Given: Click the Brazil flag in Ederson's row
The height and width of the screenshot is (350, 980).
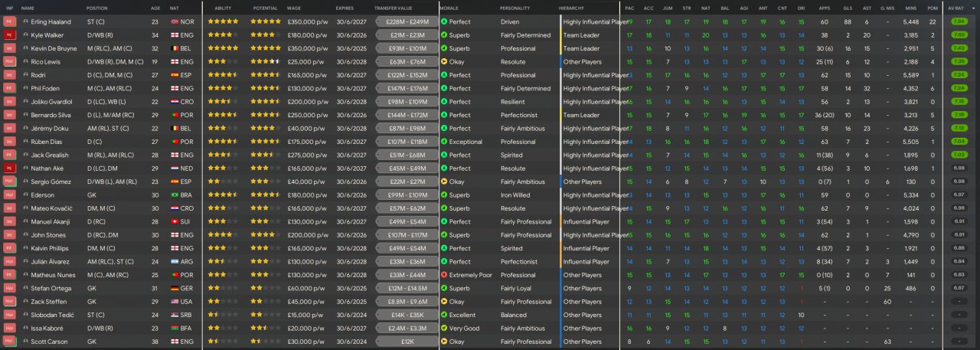Looking at the screenshot, I should click(x=175, y=195).
